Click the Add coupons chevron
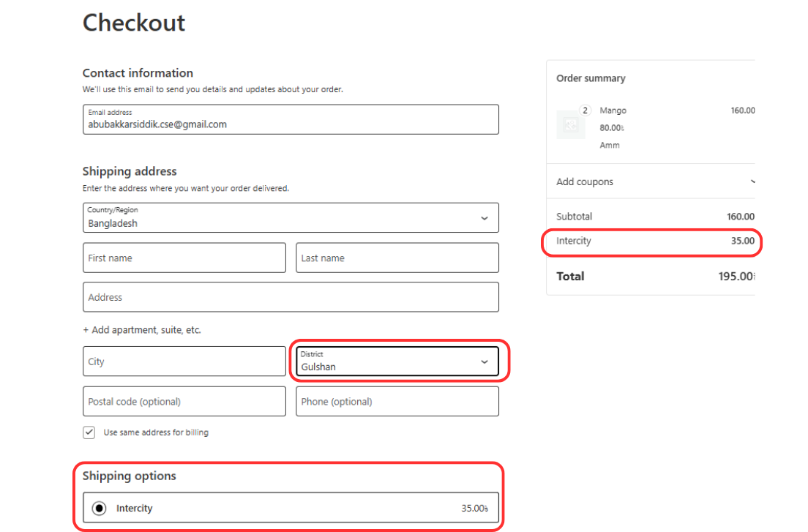This screenshot has width=808, height=532. [753, 181]
